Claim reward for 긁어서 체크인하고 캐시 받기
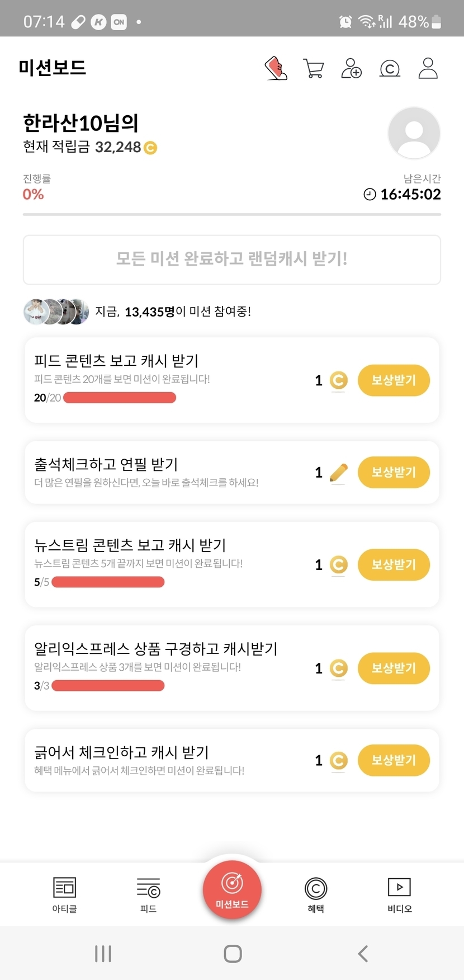Screen dimensions: 464x980 (x=394, y=760)
